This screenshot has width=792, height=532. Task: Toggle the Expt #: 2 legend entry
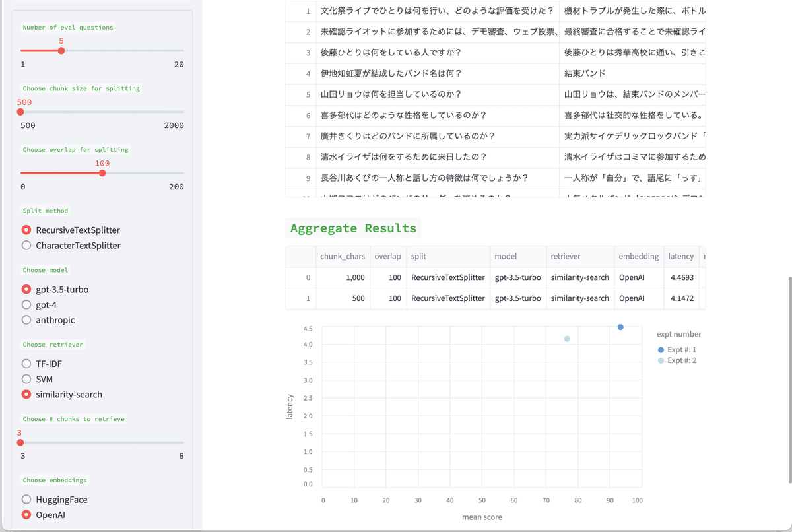[676, 360]
